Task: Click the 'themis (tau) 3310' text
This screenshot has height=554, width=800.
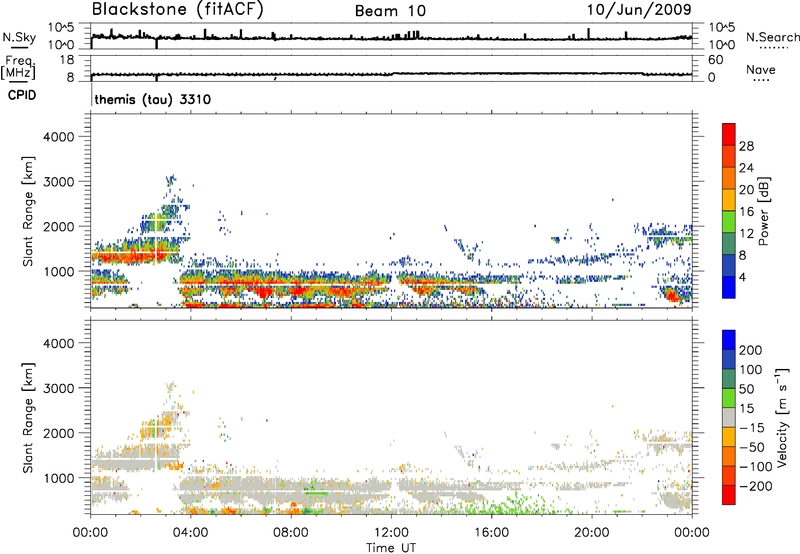Action: [153, 99]
